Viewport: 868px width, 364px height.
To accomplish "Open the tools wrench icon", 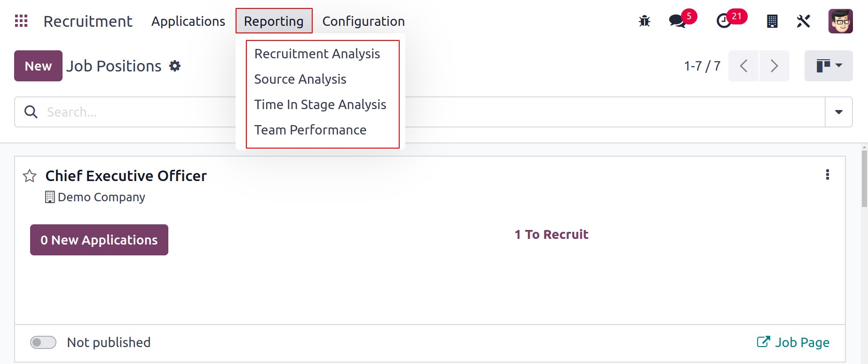I will [x=804, y=21].
